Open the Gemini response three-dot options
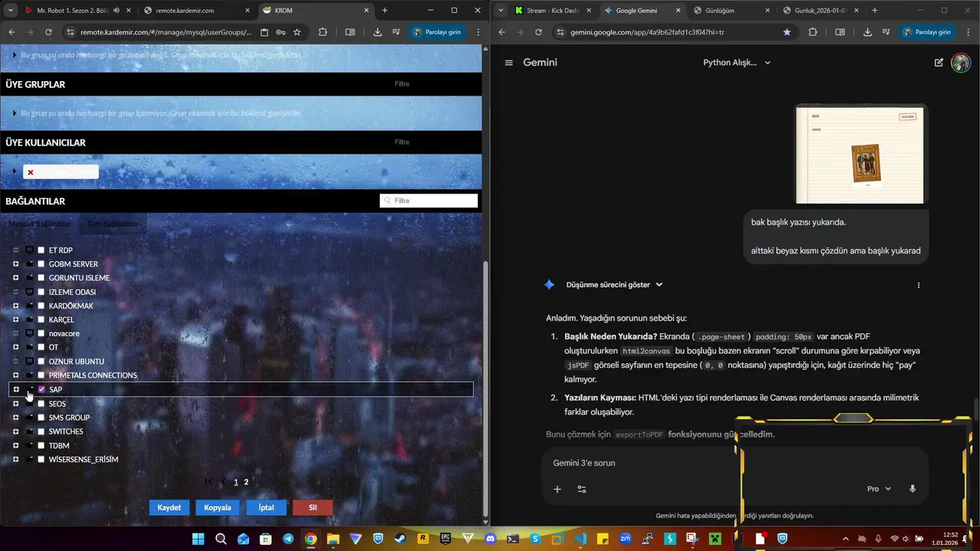 coord(918,285)
